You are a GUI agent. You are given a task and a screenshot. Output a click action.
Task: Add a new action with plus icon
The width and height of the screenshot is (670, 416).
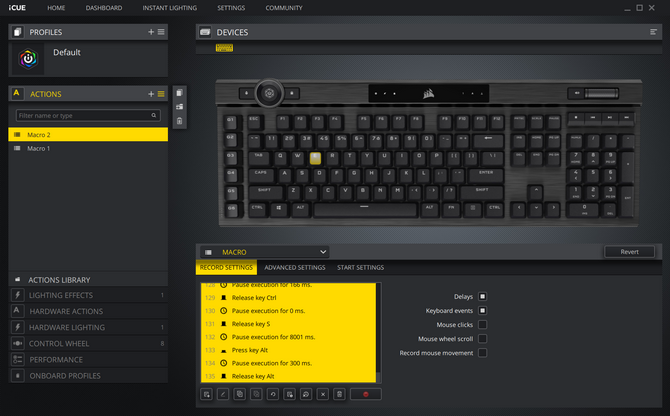151,94
